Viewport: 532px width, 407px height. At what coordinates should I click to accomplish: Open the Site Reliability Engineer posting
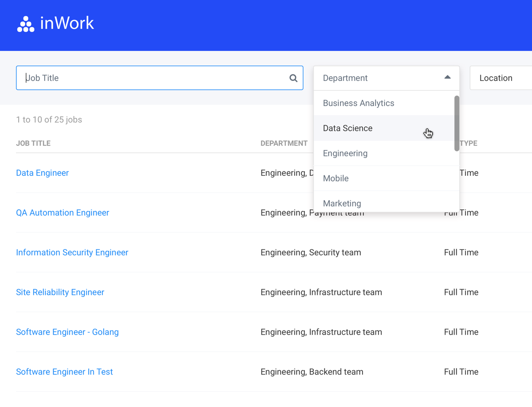(60, 292)
